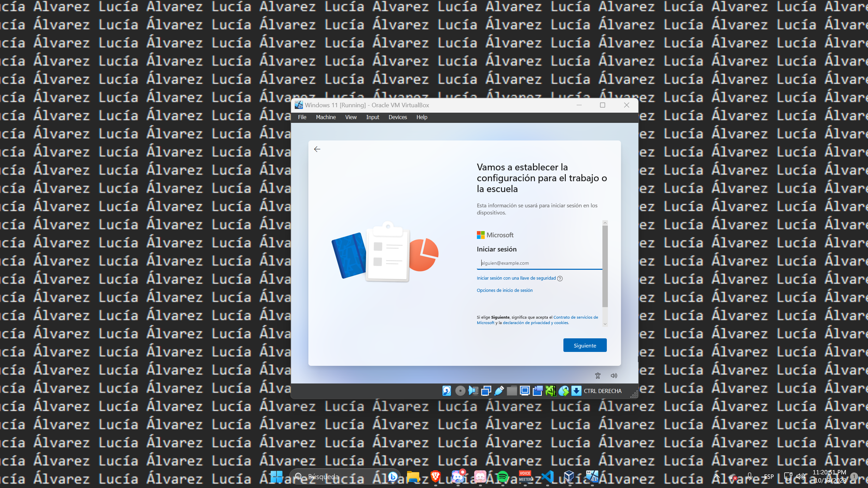Click the network adapters status icon
Viewport: 868px width, 488px height.
(x=486, y=391)
